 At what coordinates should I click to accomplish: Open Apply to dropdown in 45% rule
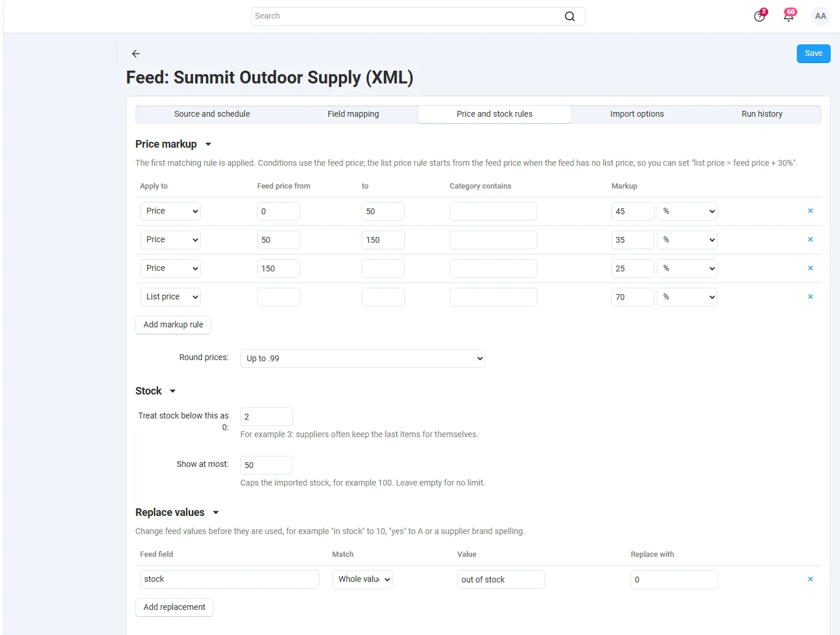(170, 211)
